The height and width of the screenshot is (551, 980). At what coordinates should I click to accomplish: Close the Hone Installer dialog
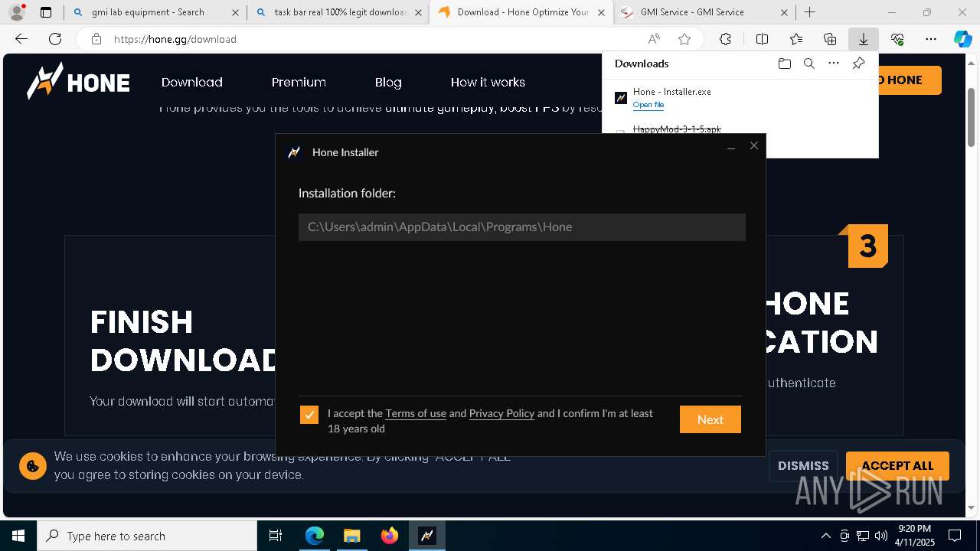click(754, 145)
